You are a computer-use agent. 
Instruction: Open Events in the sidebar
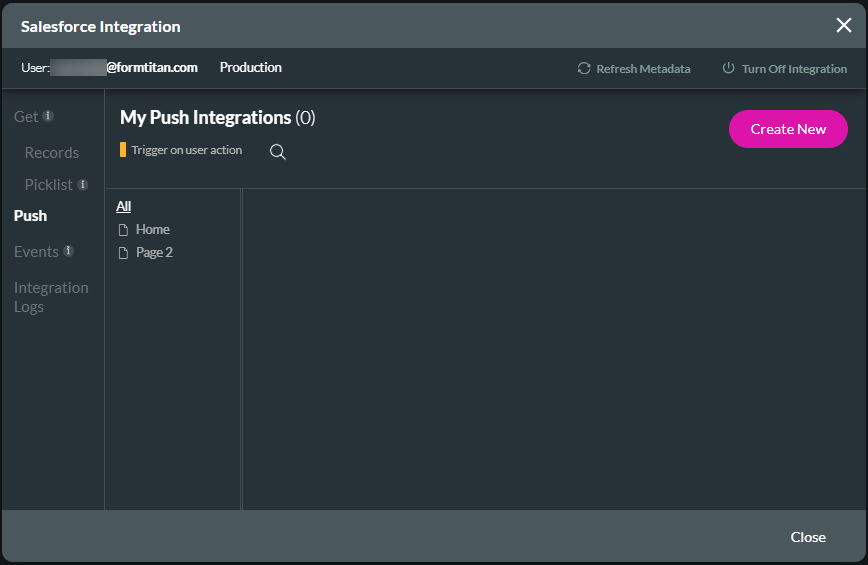pos(37,252)
